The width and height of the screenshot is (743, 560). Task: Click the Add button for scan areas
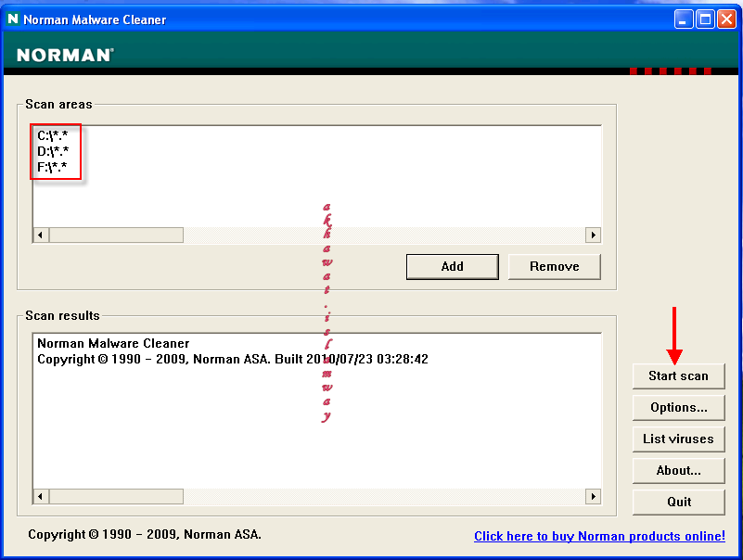coord(452,266)
